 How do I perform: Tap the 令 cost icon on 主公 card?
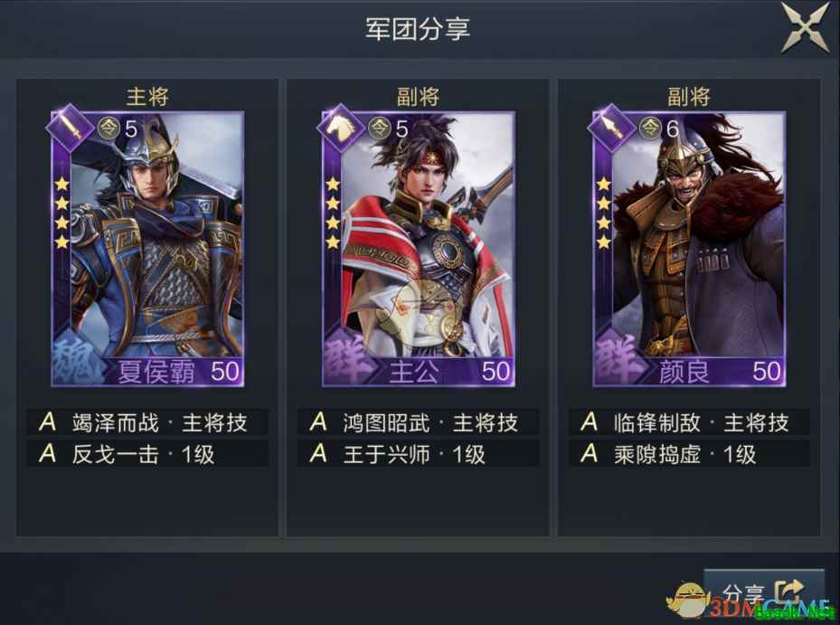(379, 128)
